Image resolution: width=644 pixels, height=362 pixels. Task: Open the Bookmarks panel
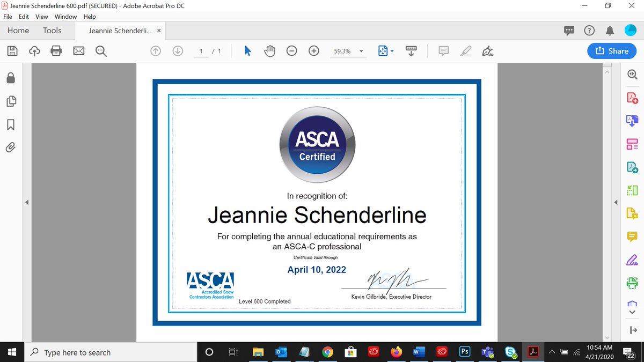(10, 124)
